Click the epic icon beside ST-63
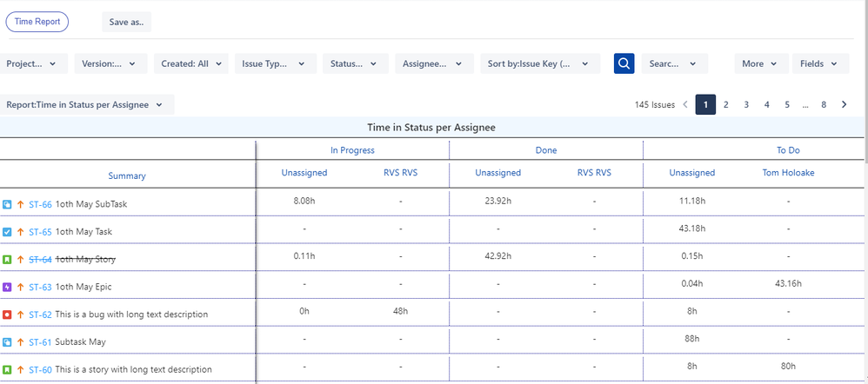Viewport: 868px width, 384px height. point(7,287)
